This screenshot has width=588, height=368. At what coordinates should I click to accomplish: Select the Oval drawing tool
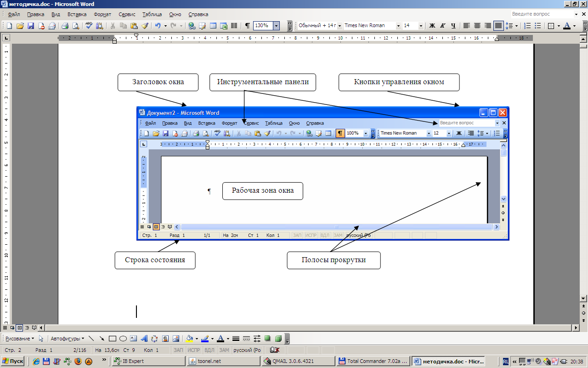coord(123,339)
